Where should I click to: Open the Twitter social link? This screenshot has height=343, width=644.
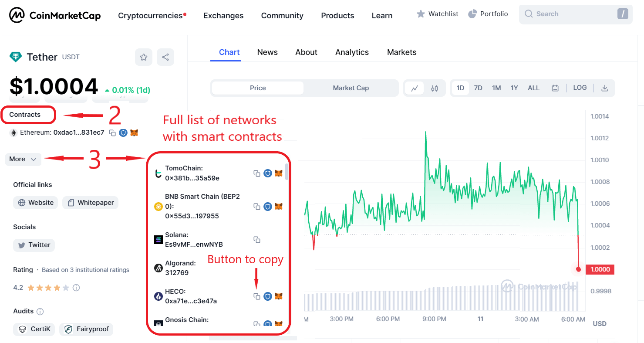click(34, 245)
